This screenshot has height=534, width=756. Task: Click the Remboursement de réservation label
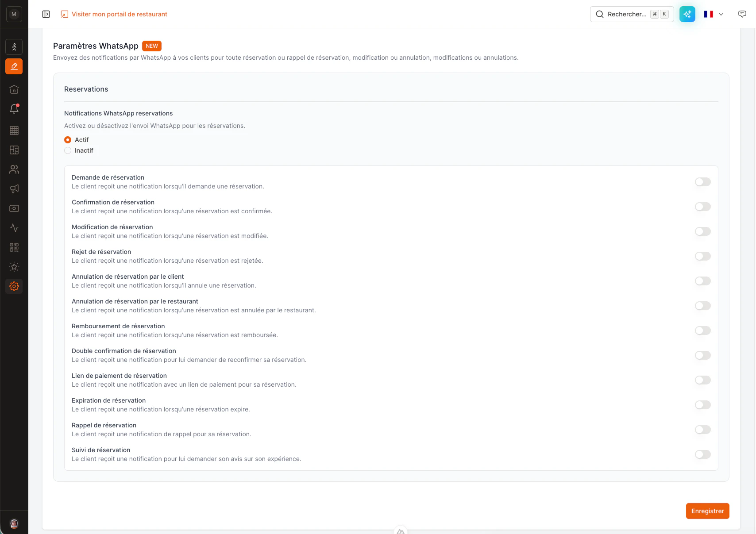coord(118,326)
